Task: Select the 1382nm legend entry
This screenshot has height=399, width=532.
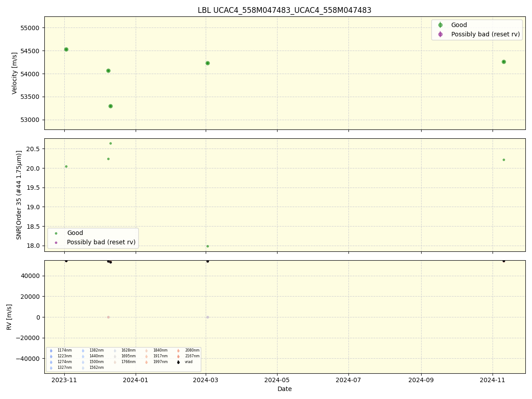Action: coord(92,351)
